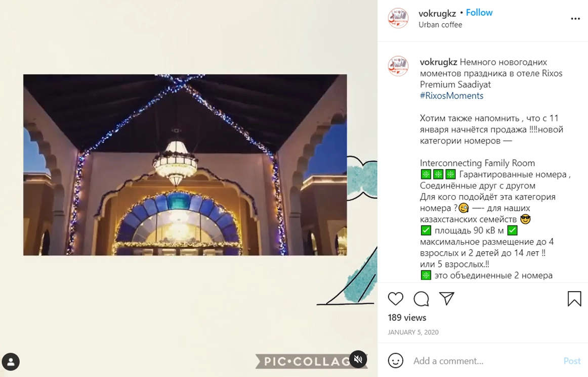Screen dimensions: 588x377
Task: Open the emoji picker smiley icon
Action: click(395, 360)
